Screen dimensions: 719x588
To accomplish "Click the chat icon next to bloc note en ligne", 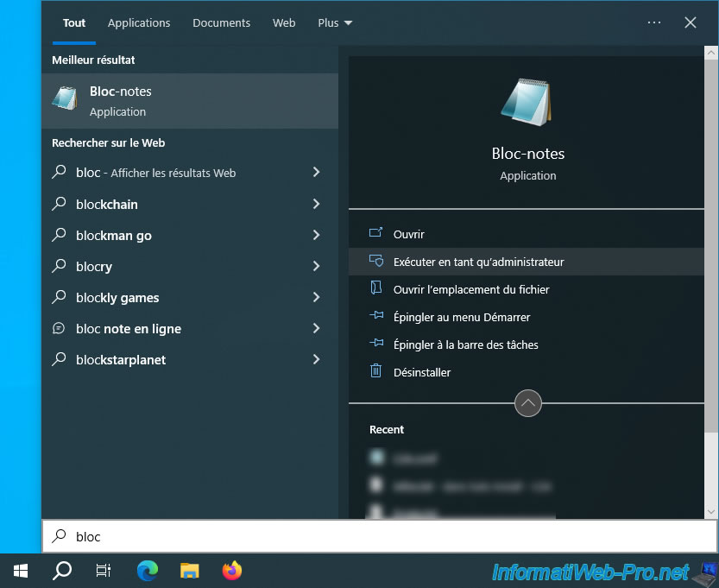I will pyautogui.click(x=59, y=328).
